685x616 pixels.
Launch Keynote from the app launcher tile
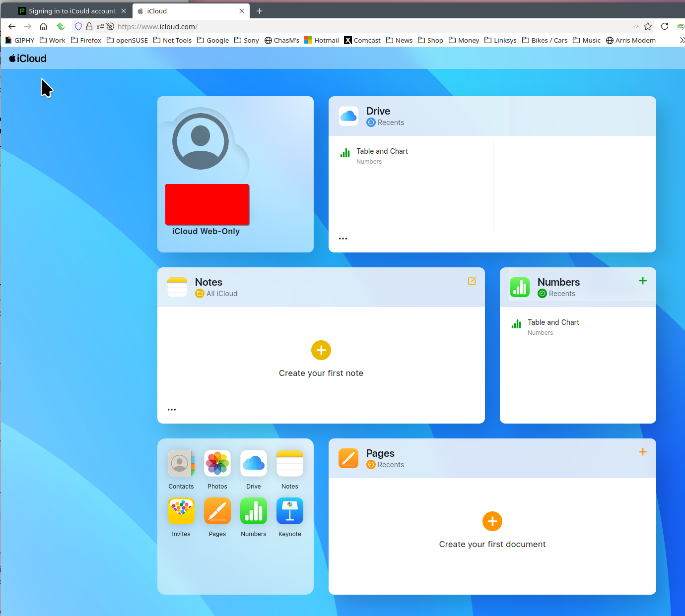click(290, 511)
